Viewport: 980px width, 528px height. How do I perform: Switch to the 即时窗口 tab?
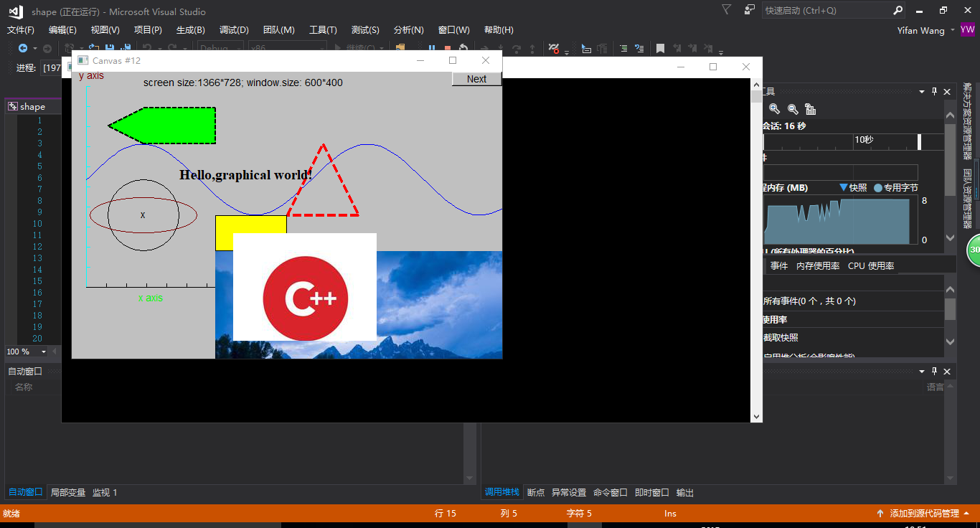652,493
